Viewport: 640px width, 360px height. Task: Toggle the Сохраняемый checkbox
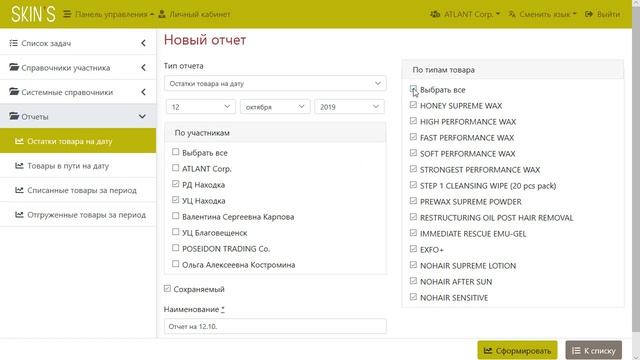(x=167, y=289)
